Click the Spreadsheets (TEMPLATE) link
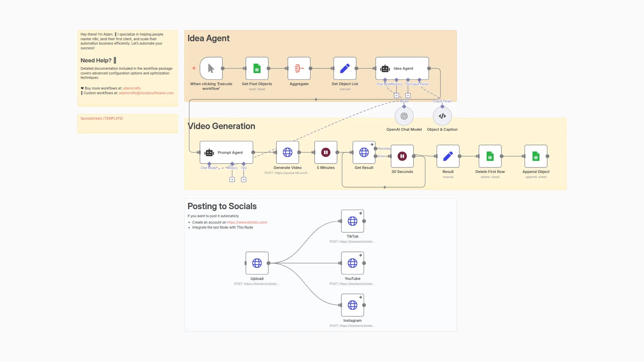Screen dimensions: 644x362 point(102,118)
